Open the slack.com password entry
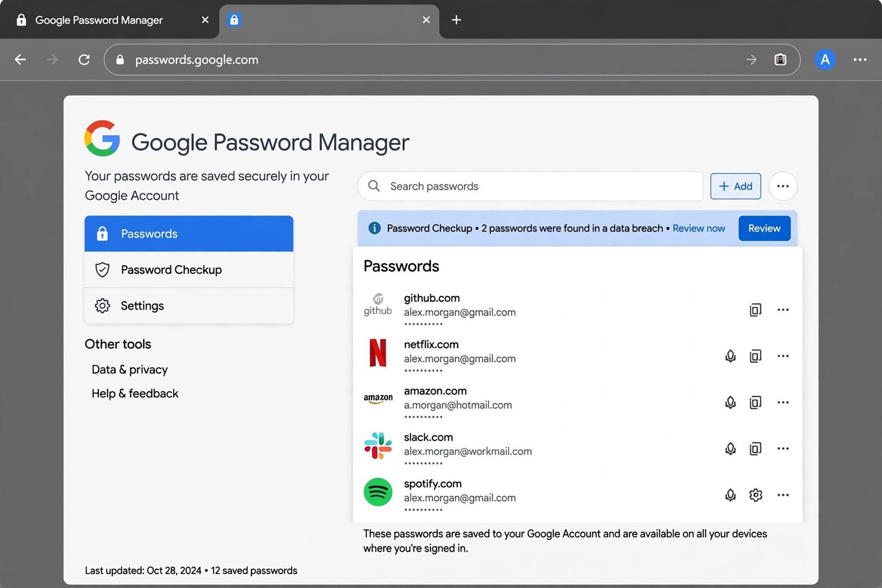882x588 pixels. (578, 449)
